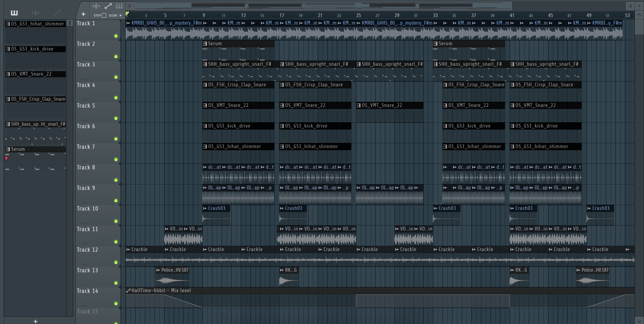Select the Track 13 header label

point(87,271)
